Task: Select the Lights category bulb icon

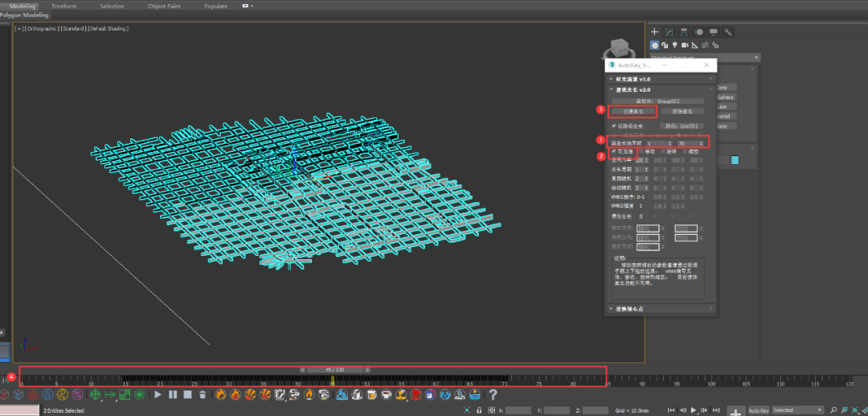Action: [675, 45]
